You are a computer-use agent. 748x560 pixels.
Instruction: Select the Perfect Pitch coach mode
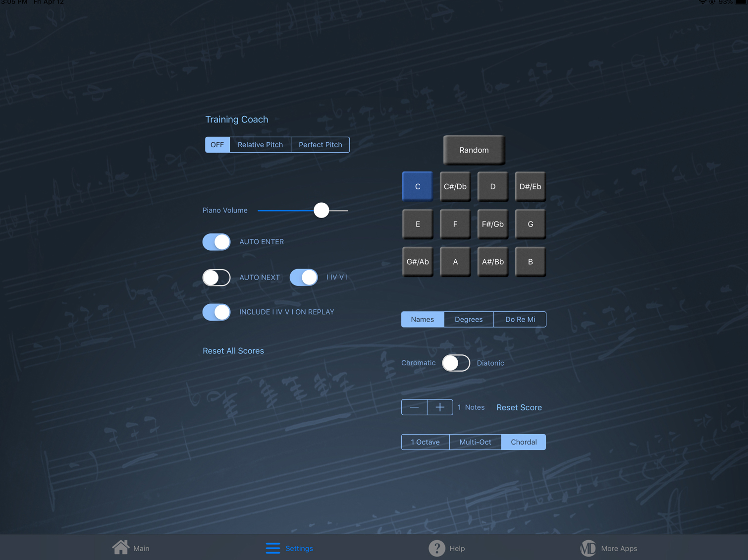pos(320,145)
